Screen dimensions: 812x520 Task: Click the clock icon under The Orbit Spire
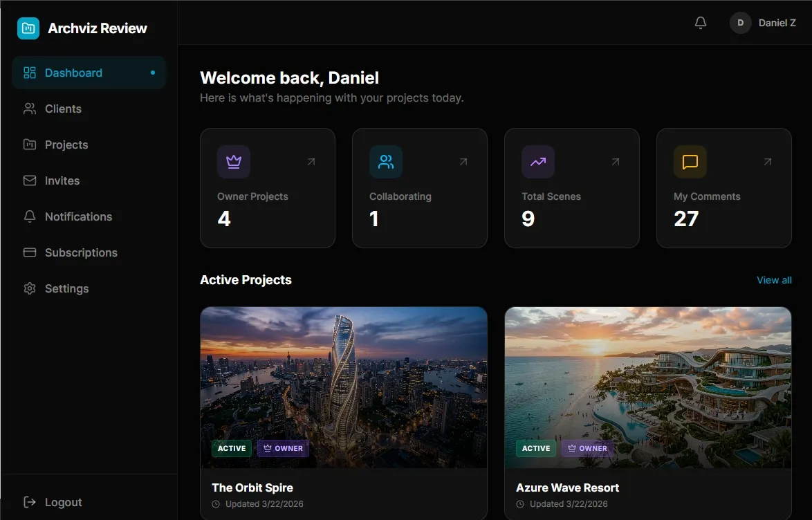point(215,504)
